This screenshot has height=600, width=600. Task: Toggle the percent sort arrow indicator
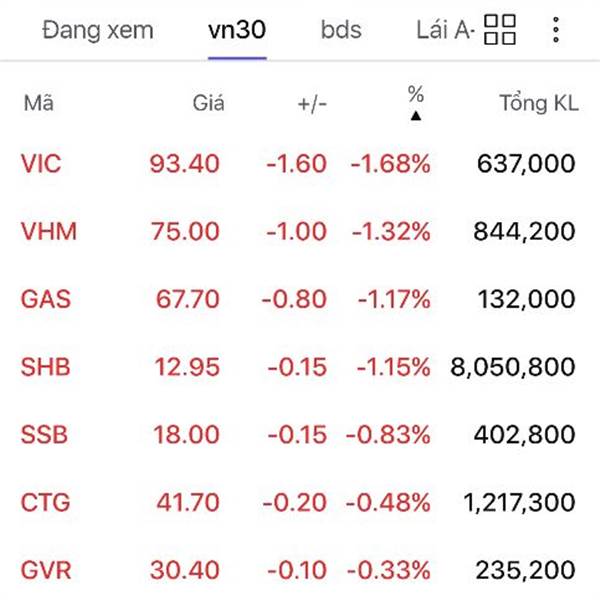pyautogui.click(x=416, y=116)
